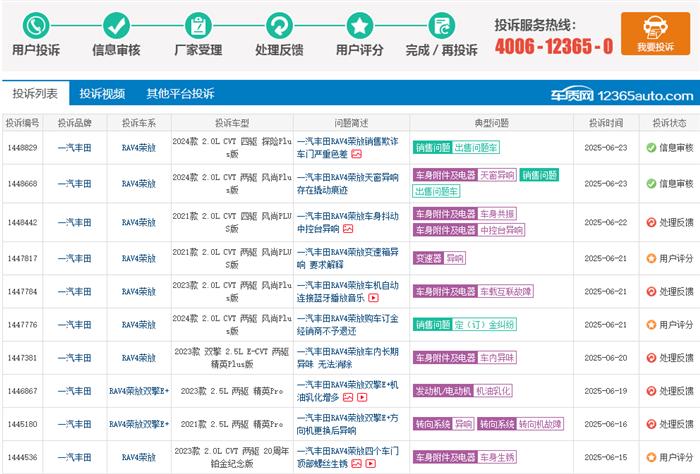Viewport: 700px width, 474px height.
Task: Click 处理反馈 status icon for complaint 1447381
Action: [x=651, y=358]
